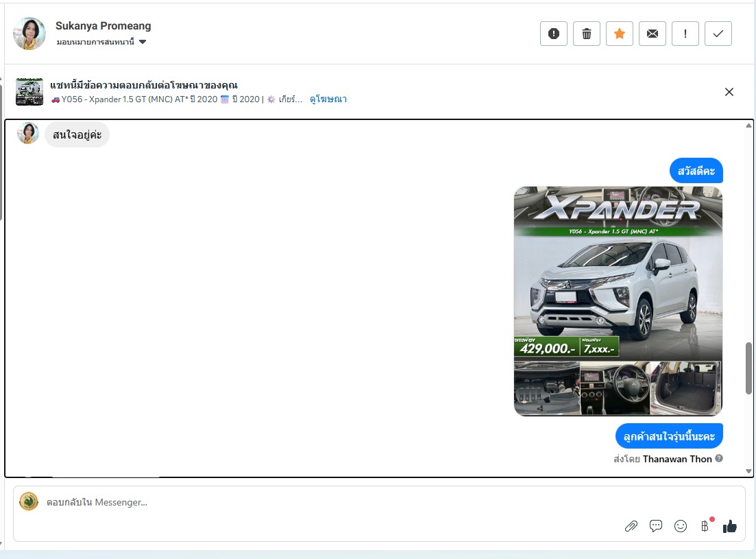Screen dimensions: 756x559
Task: Flag conversation as priority with exclamation mark
Action: pyautogui.click(x=685, y=34)
